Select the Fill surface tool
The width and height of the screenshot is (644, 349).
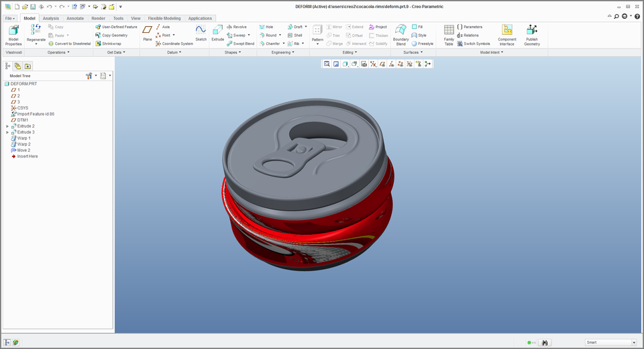[417, 27]
